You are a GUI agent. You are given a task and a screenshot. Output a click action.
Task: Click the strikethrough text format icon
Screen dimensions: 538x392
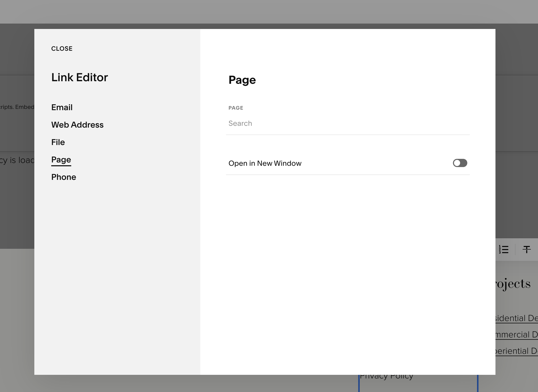(x=526, y=249)
